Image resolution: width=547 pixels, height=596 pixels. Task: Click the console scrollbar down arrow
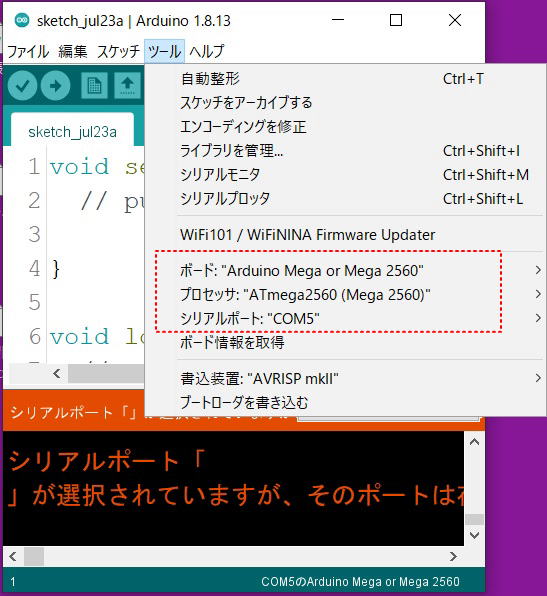(x=474, y=535)
